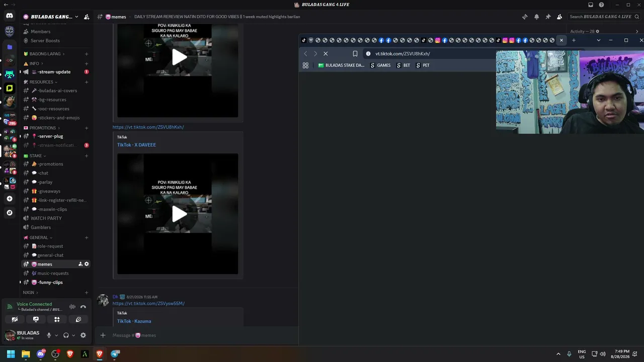Toggle noise suppression in voice panel
Viewport: 644px width, 362px height.
[x=72, y=307]
